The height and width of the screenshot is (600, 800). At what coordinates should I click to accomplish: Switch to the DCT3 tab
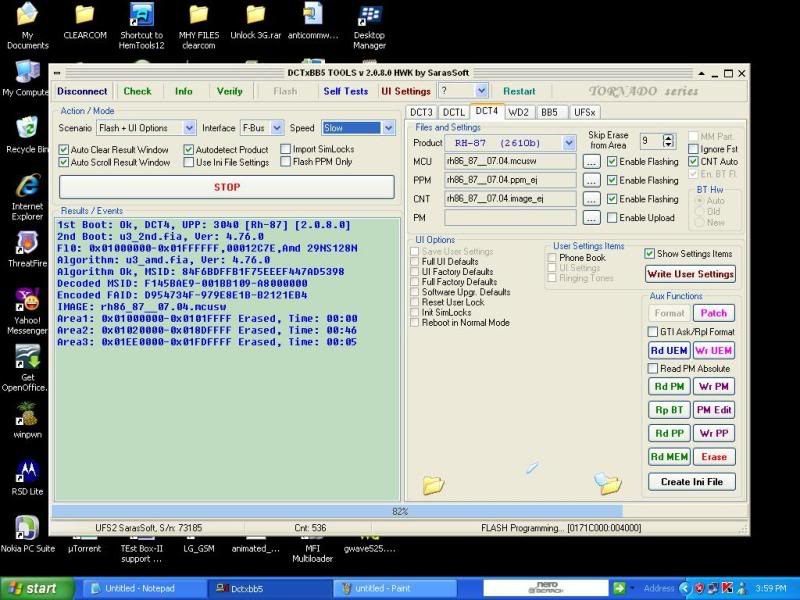(x=421, y=112)
